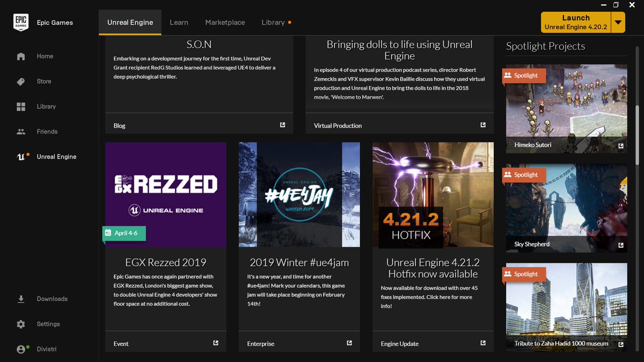
Task: Switch to the top Library tab
Action: pos(273,23)
